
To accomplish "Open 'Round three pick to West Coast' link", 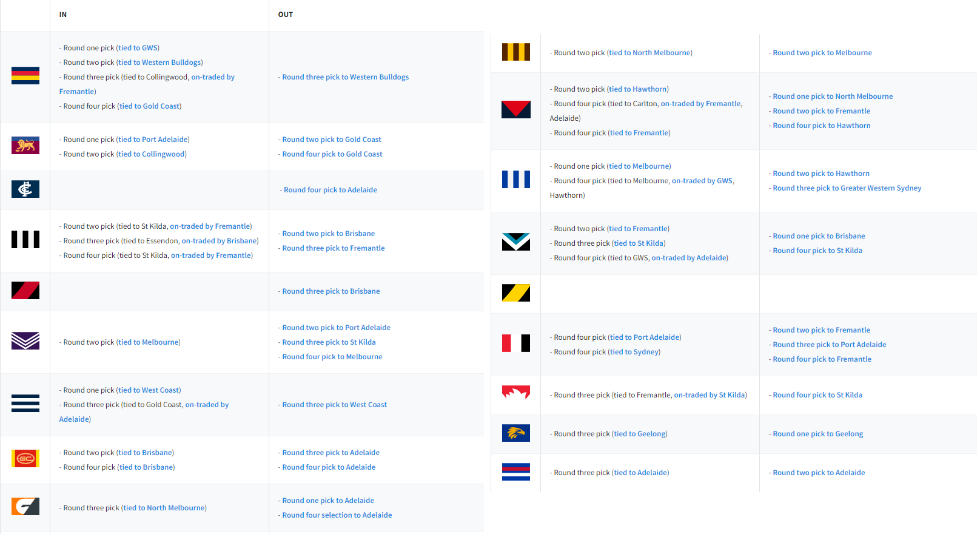I will tap(335, 405).
